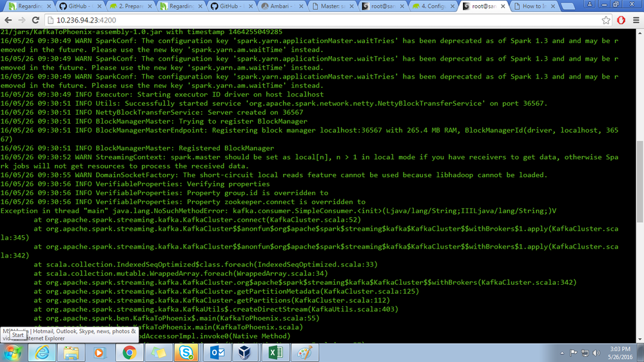The image size is (644, 362).
Task: Open Paint from the taskbar
Action: [x=304, y=352]
